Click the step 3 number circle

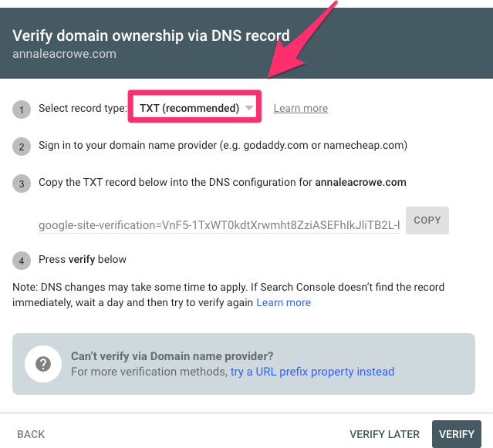[x=22, y=184]
